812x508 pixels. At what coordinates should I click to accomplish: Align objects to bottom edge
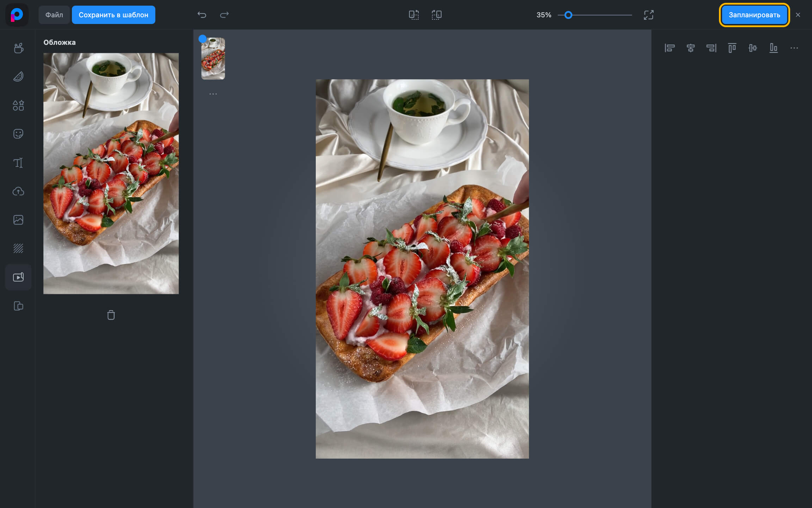click(x=773, y=48)
